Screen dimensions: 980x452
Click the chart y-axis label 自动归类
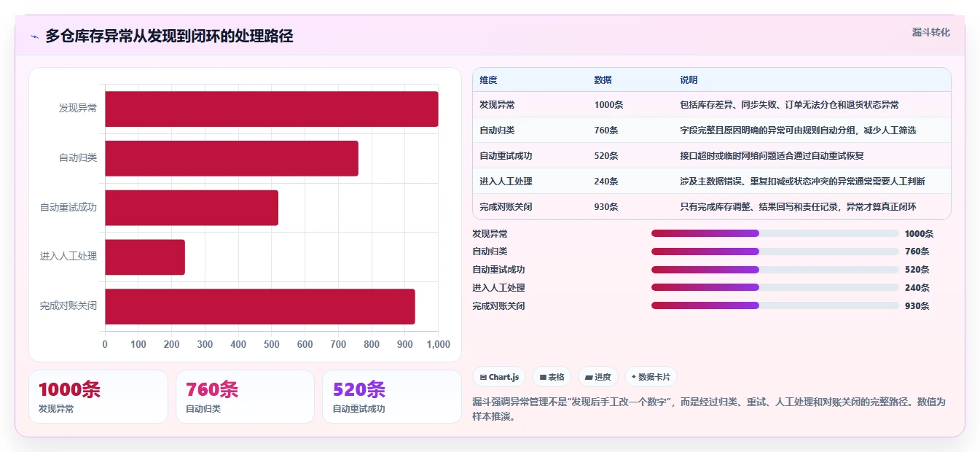78,157
